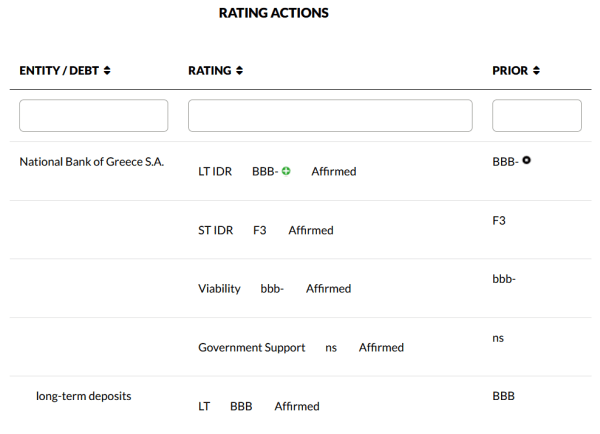This screenshot has height=434, width=600.
Task: Select the LT IDR rating label
Action: pos(215,172)
